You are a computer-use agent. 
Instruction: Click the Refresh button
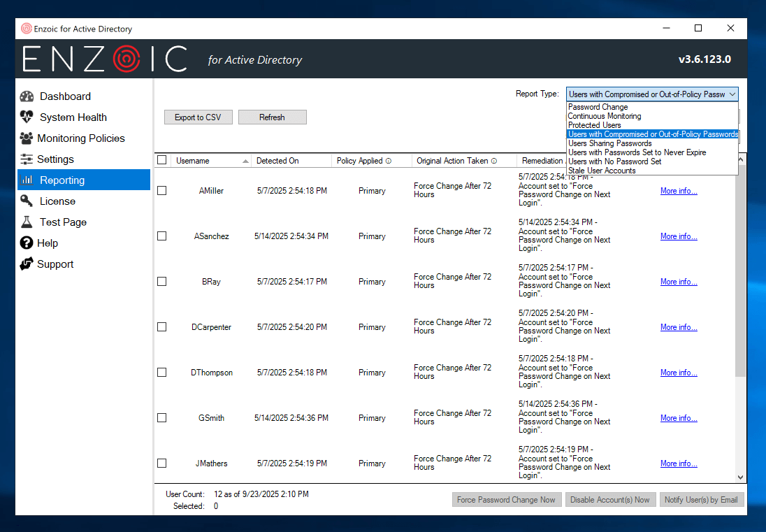tap(272, 117)
